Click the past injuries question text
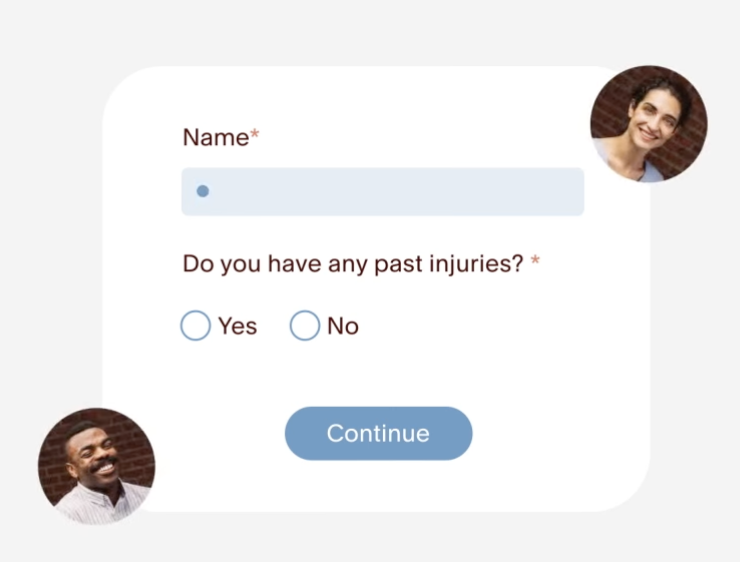Viewport: 740px width, 562px height. [x=353, y=265]
